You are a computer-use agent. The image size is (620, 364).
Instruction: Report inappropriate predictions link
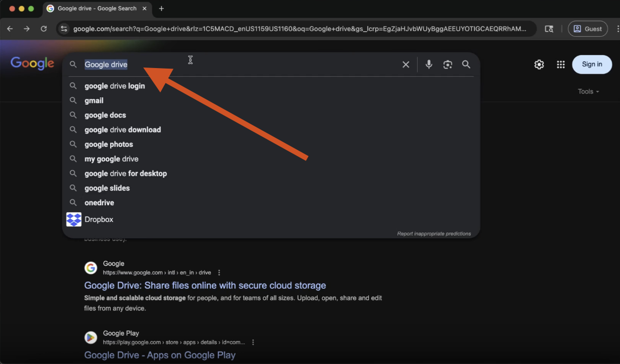pyautogui.click(x=434, y=234)
